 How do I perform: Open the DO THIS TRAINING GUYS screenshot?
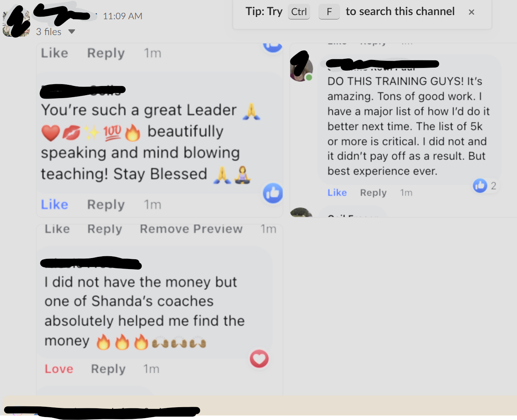403,130
